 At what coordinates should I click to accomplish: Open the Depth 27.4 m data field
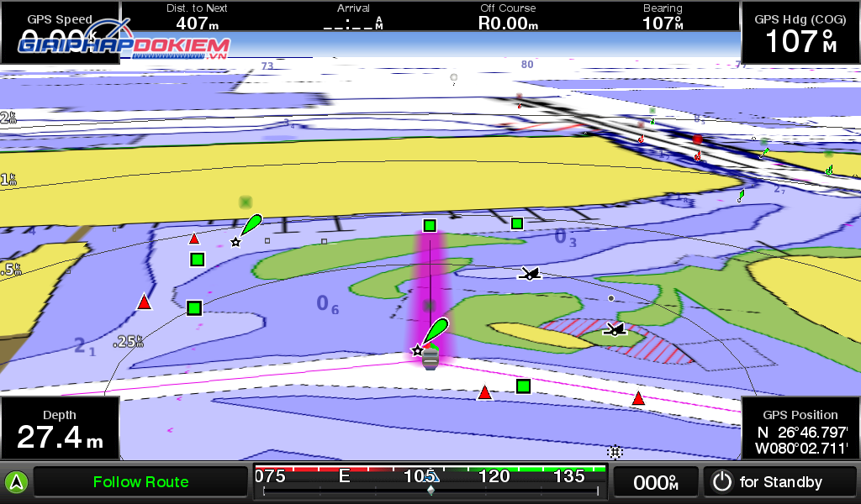[x=60, y=428]
